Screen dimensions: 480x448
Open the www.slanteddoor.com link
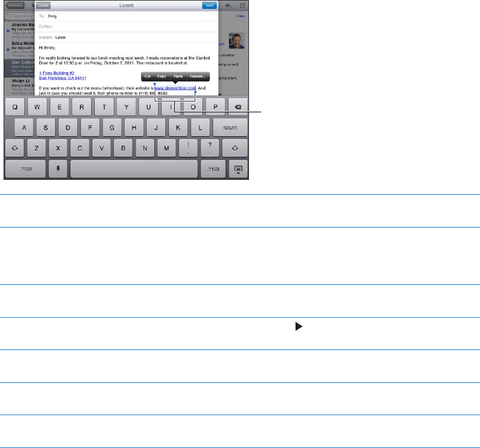pyautogui.click(x=175, y=88)
